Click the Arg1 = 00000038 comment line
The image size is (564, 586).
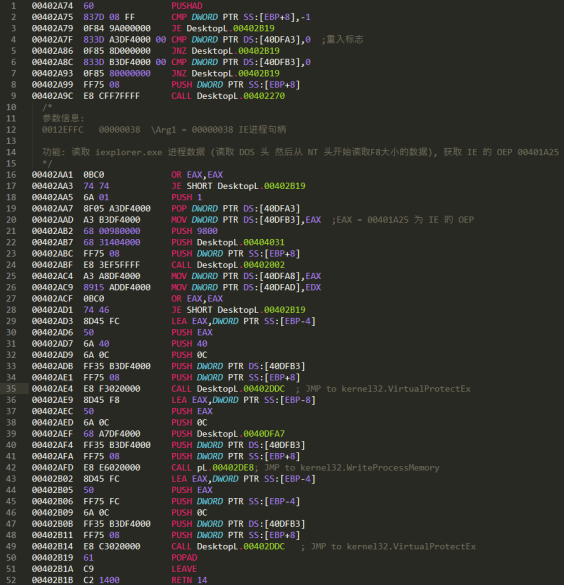click(x=164, y=129)
